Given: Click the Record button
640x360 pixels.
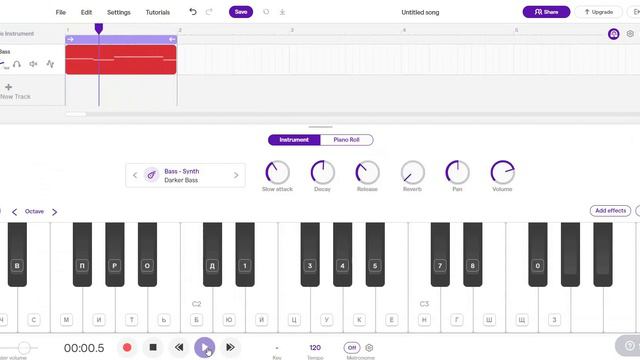Looking at the screenshot, I should pos(127,347).
